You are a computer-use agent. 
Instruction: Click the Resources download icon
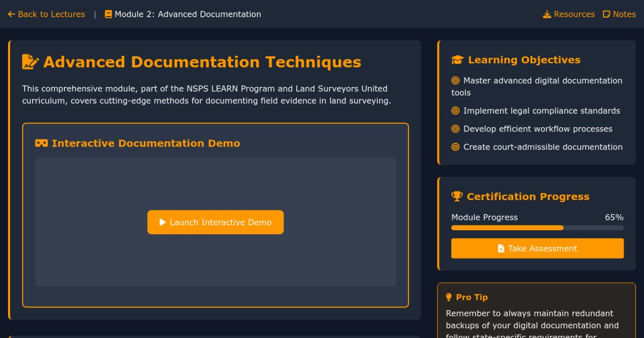pyautogui.click(x=547, y=14)
